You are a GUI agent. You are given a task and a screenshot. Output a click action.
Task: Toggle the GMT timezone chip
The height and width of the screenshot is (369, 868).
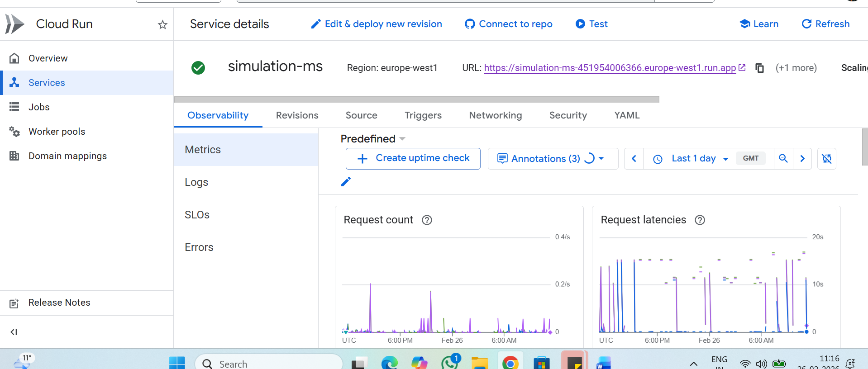click(751, 158)
